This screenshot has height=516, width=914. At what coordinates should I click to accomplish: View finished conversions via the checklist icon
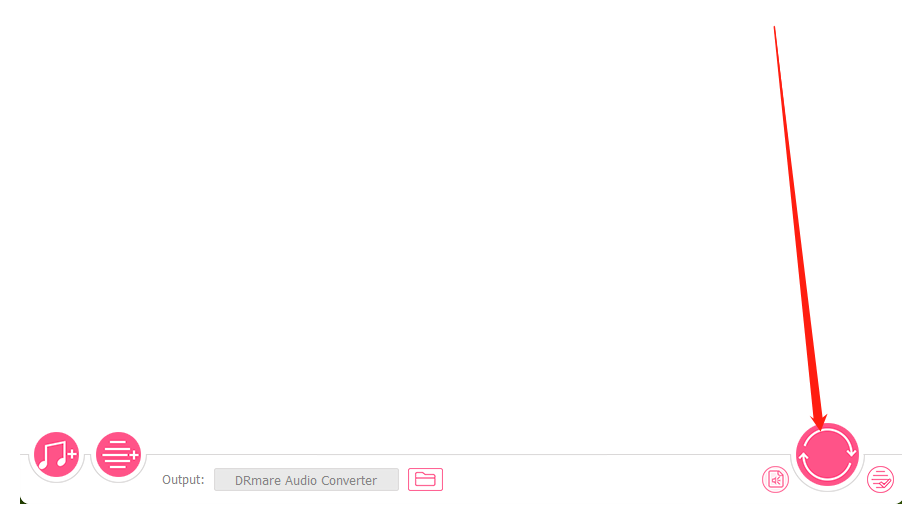[x=880, y=480]
